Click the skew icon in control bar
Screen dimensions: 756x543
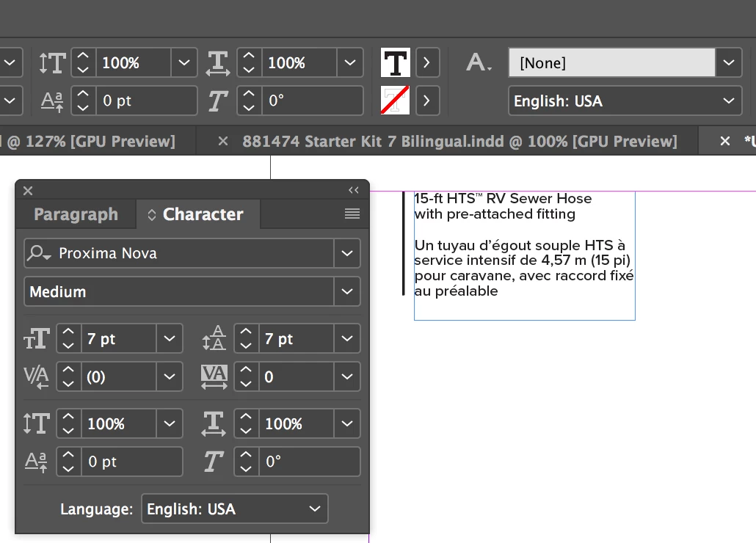[217, 101]
